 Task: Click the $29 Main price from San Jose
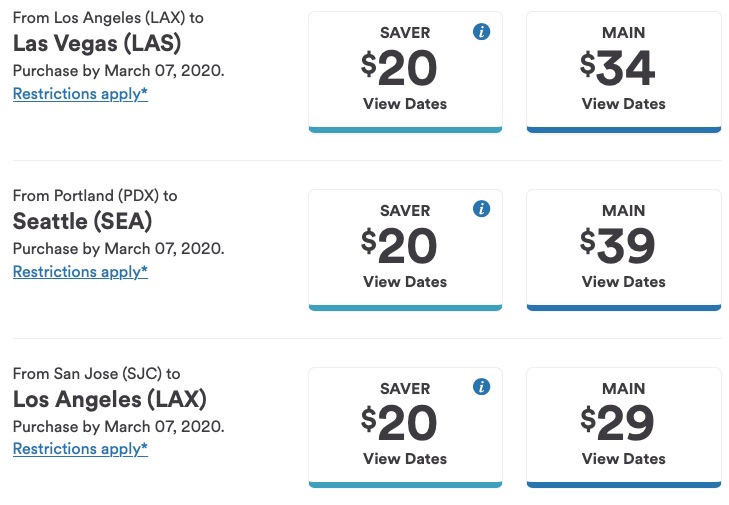(618, 423)
